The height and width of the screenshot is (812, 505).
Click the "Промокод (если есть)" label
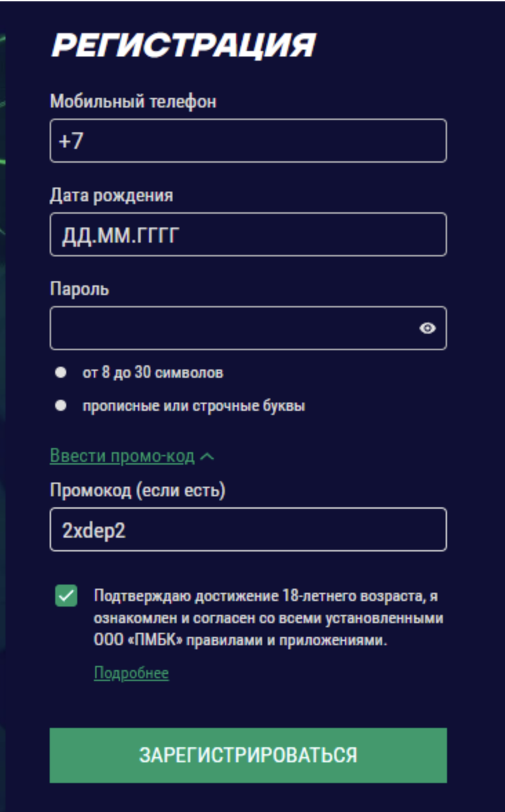(138, 490)
